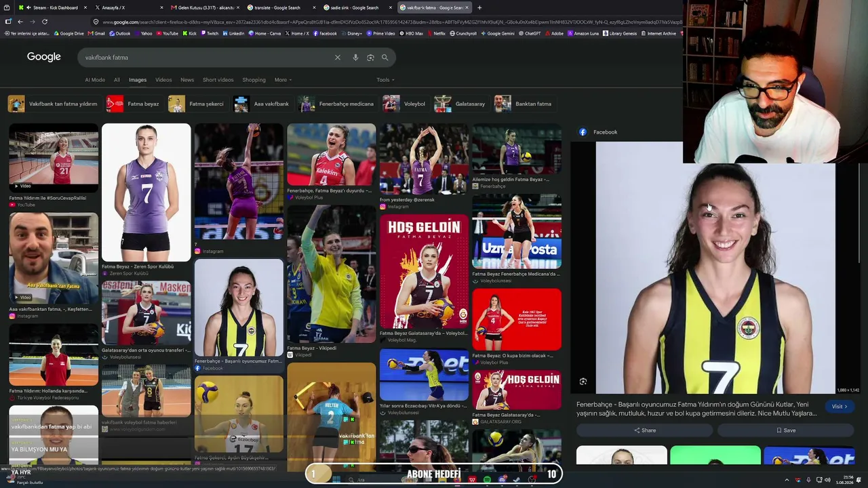Filter by the Fenerbahçe medicana chip
Screen dimensions: 868x488
tap(336, 104)
